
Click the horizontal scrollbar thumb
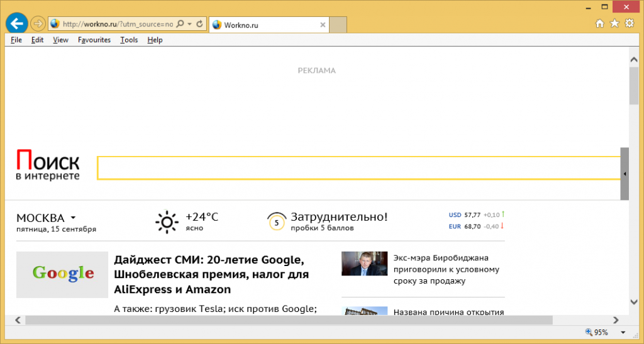tap(288, 320)
